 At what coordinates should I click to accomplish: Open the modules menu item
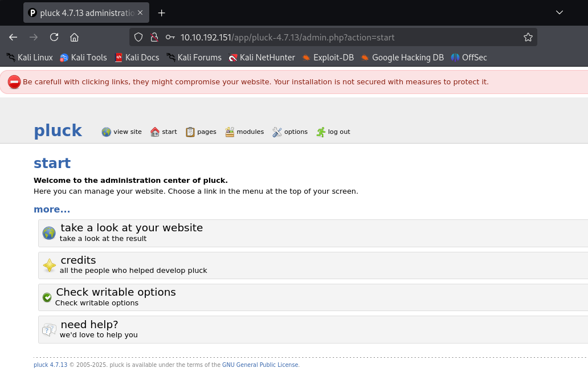[x=244, y=132]
